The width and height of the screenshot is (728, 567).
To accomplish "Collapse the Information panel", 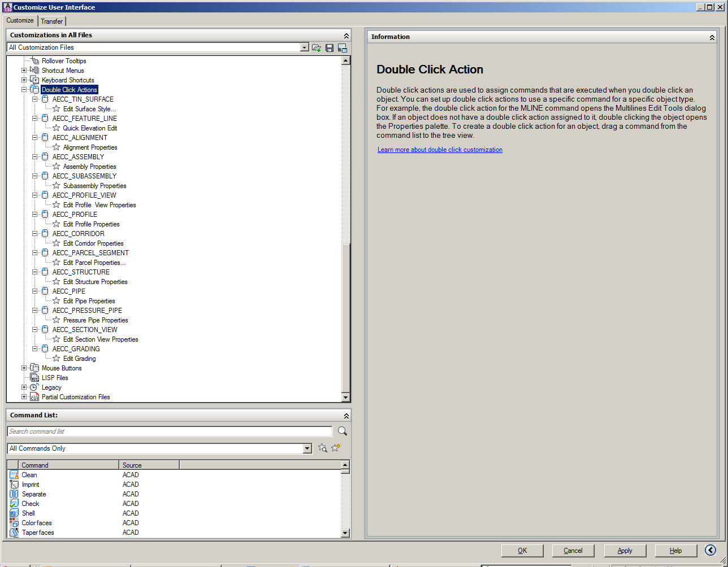I will click(712, 37).
